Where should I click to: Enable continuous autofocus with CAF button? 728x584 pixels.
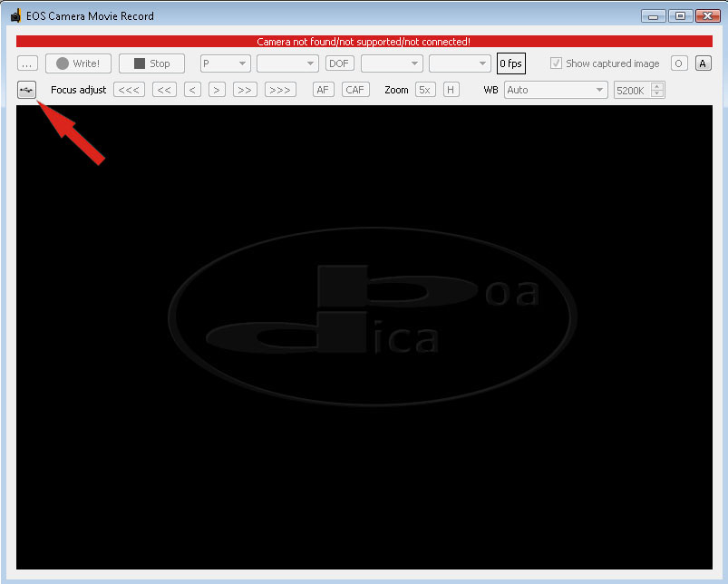(x=355, y=90)
